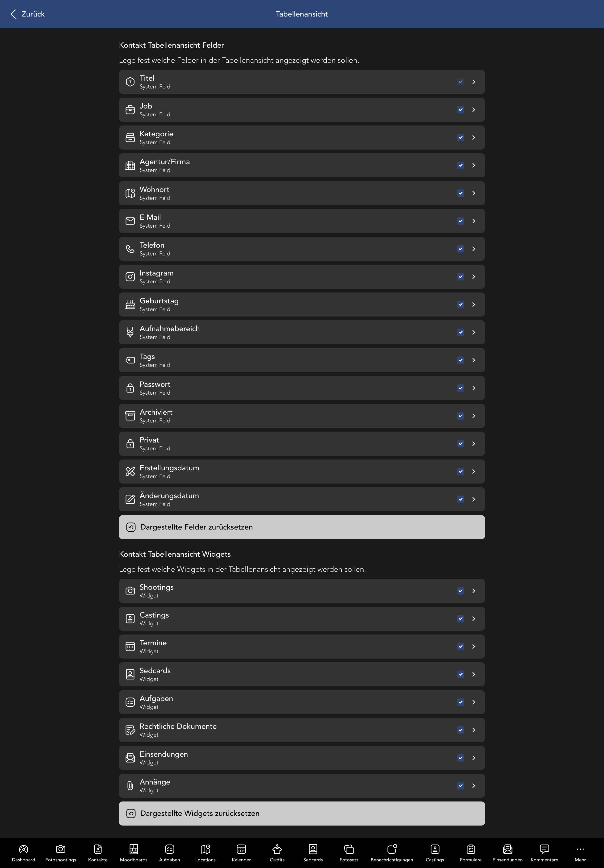
Task: Click the Anhänge paperclip icon
Action: click(130, 786)
